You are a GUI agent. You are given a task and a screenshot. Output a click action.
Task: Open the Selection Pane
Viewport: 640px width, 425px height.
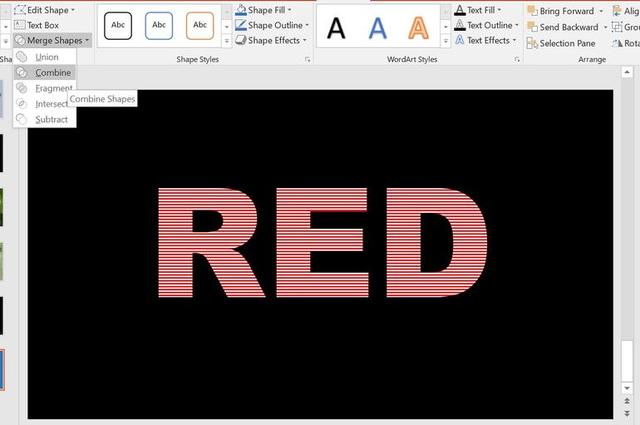coord(566,43)
